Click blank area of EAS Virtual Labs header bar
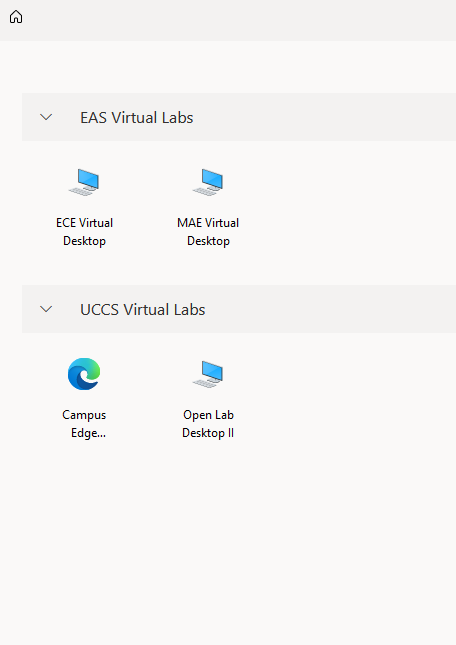The image size is (456, 645). pyautogui.click(x=325, y=117)
